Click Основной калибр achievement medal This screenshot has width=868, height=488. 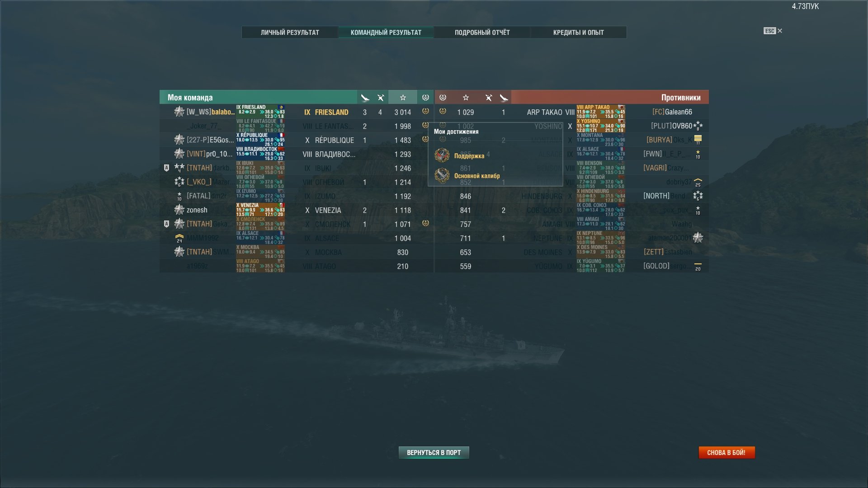(442, 175)
